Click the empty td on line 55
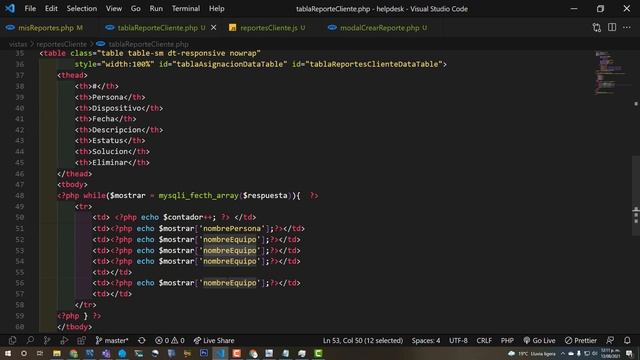Image resolution: width=640 pixels, height=360 pixels. pos(112,272)
